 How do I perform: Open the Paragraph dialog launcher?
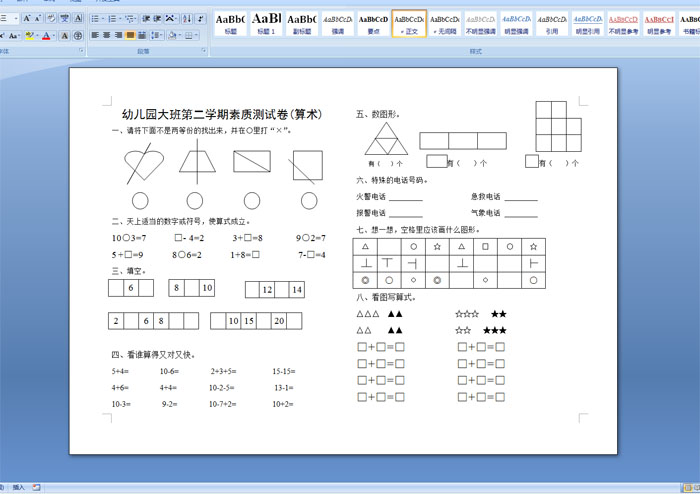click(204, 51)
